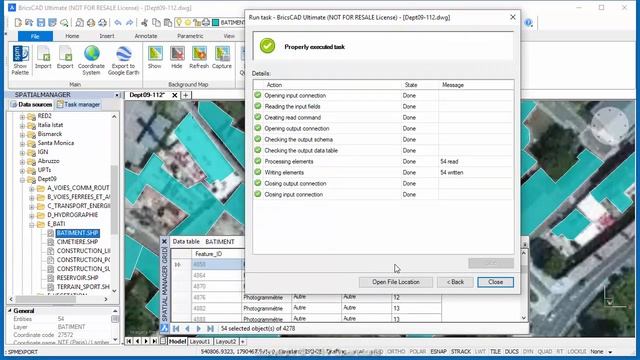
Task: Switch to the Layout1 tab
Action: click(x=200, y=341)
